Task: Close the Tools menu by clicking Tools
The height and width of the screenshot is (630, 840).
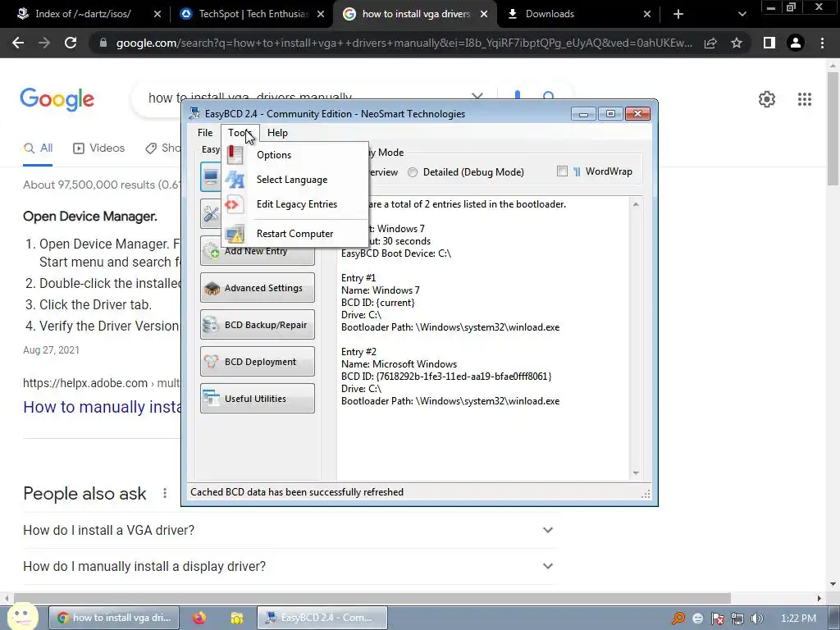Action: pyautogui.click(x=240, y=133)
